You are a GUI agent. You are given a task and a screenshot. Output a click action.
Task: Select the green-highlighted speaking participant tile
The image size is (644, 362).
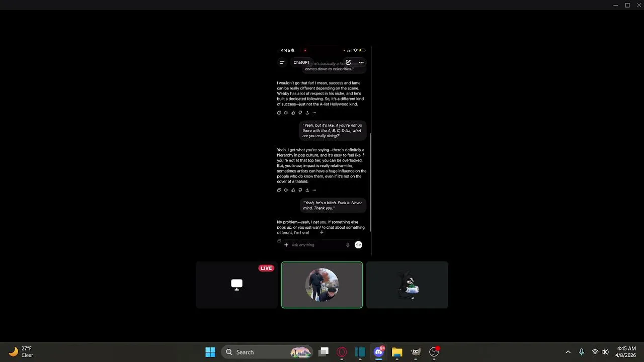coord(322,285)
